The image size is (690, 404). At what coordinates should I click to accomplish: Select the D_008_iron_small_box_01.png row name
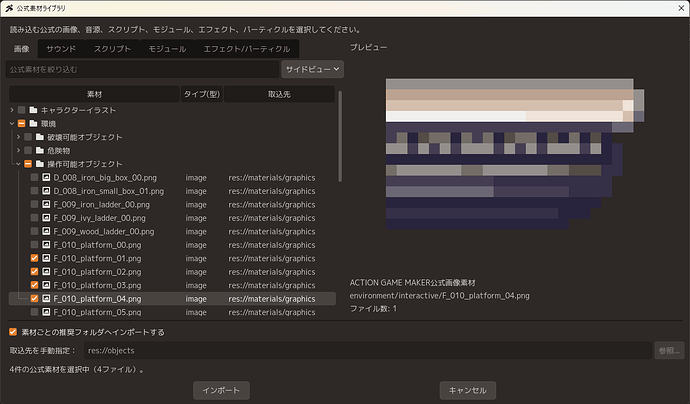click(109, 191)
